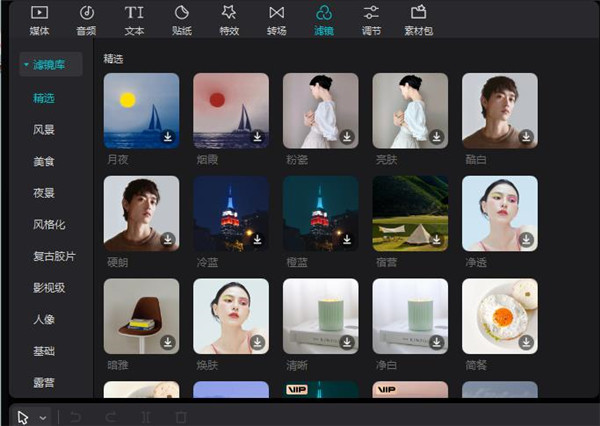
Task: Open the 媒体 media tab
Action: (39, 20)
